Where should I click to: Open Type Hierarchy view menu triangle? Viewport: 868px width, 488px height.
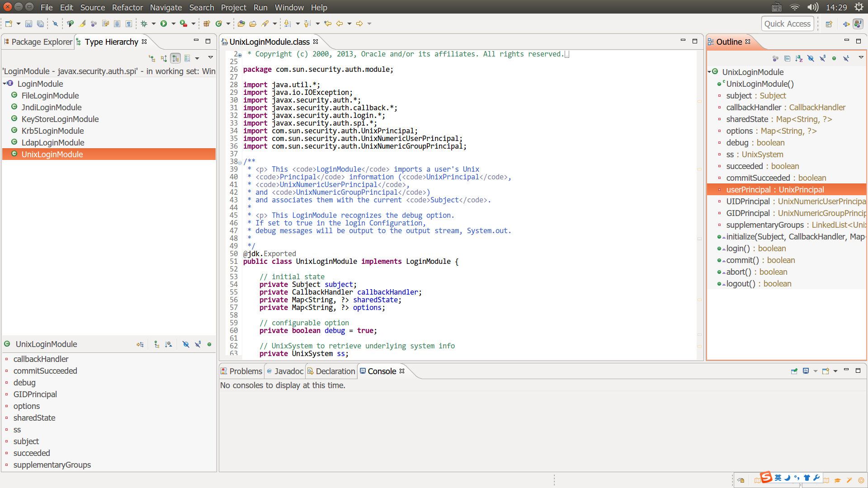tap(210, 57)
